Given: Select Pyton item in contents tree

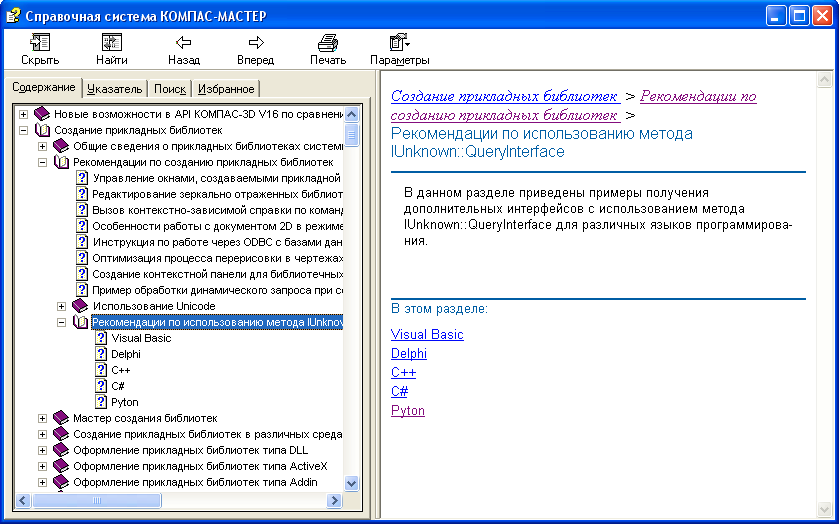Looking at the screenshot, I should [125, 403].
